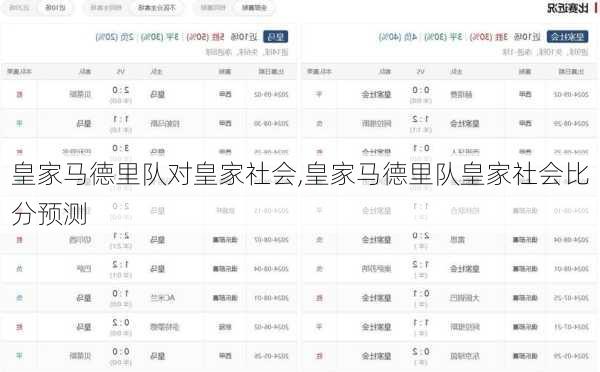Click 0:0 score in the 赫塔菲 row
This screenshot has height=372, width=600.
[421, 90]
